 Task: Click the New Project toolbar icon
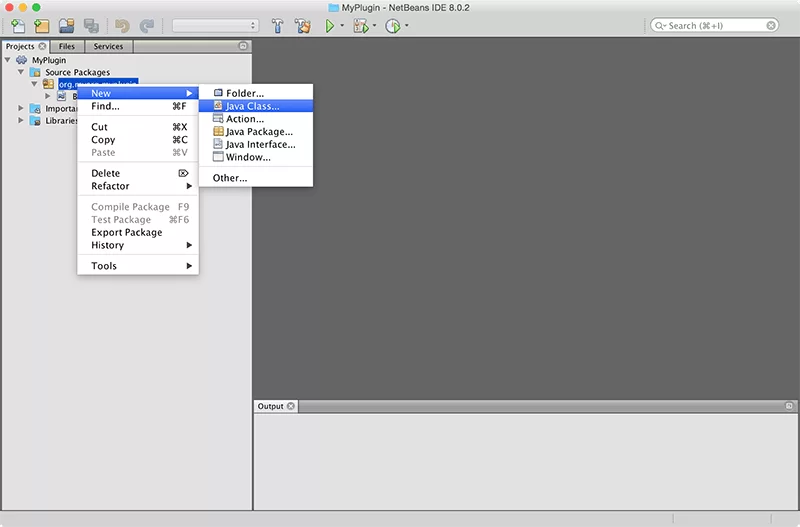click(42, 26)
